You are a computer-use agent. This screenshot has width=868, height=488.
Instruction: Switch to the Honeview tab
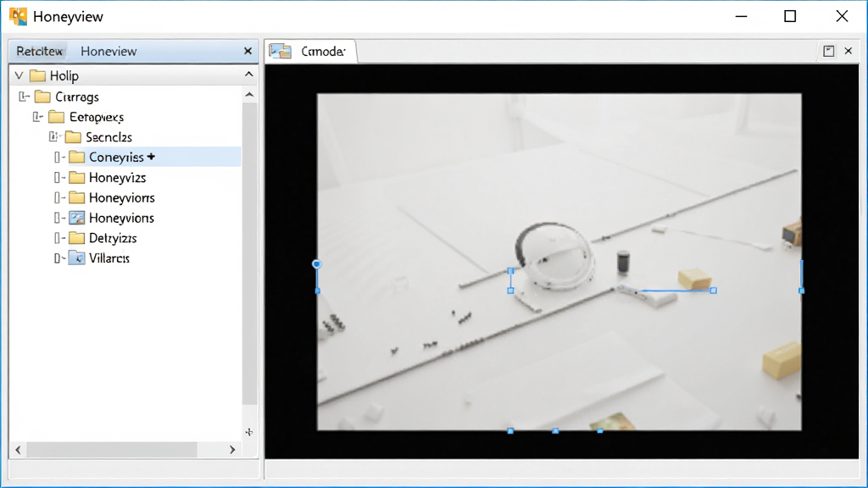108,51
